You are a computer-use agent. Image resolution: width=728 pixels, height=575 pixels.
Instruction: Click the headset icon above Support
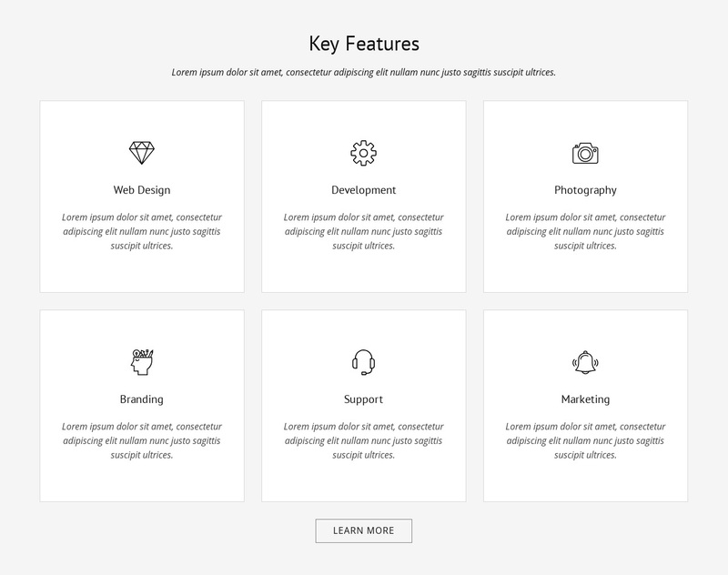(363, 362)
